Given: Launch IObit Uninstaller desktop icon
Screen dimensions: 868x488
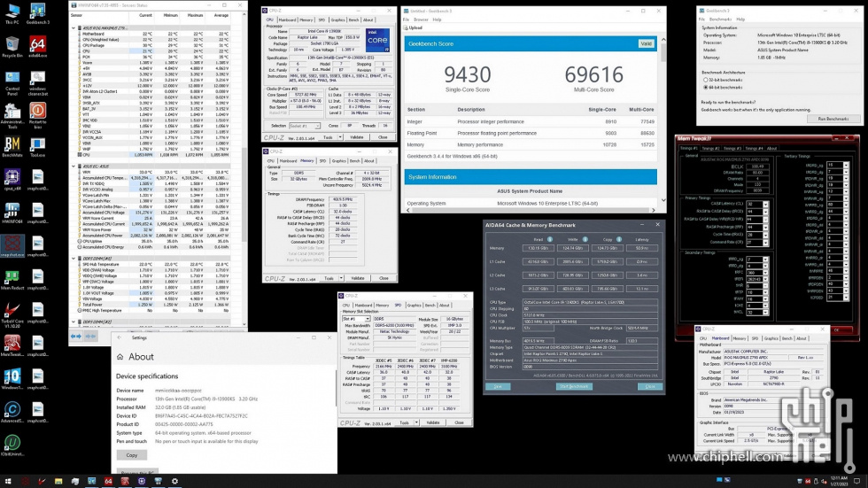Looking at the screenshot, I should pos(12,446).
